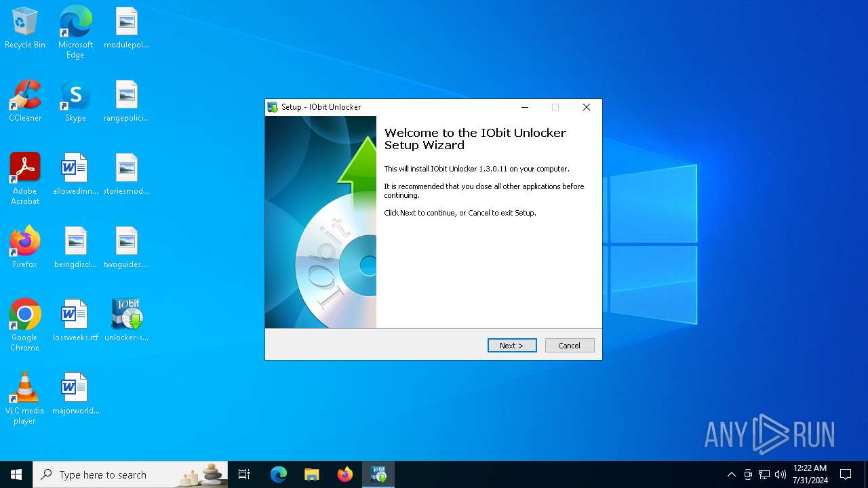Image resolution: width=868 pixels, height=488 pixels.
Task: Open the notification center
Action: click(846, 474)
